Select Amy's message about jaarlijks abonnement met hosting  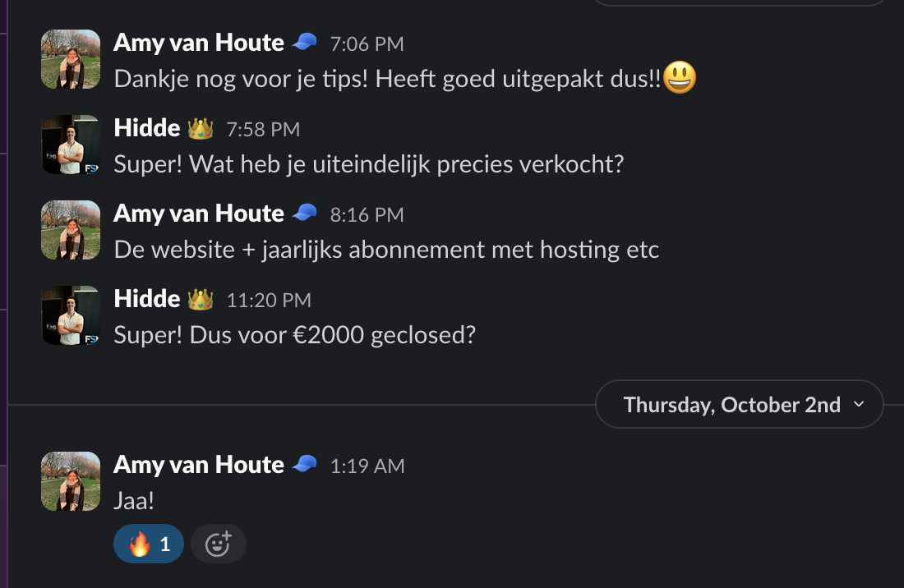click(386, 249)
